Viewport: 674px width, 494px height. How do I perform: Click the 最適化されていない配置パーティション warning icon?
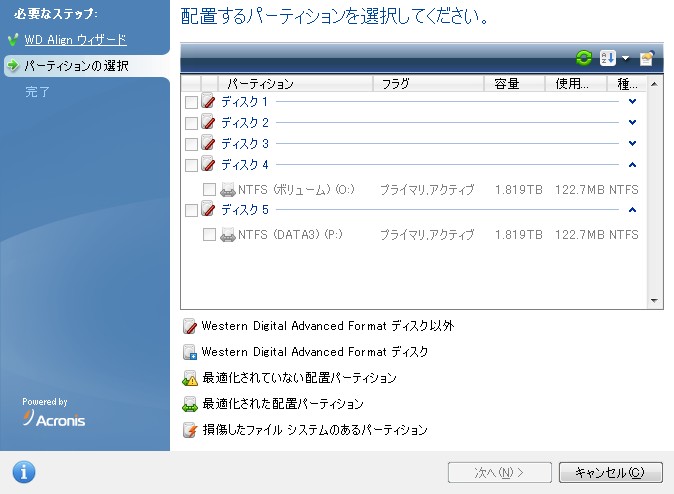(x=190, y=378)
